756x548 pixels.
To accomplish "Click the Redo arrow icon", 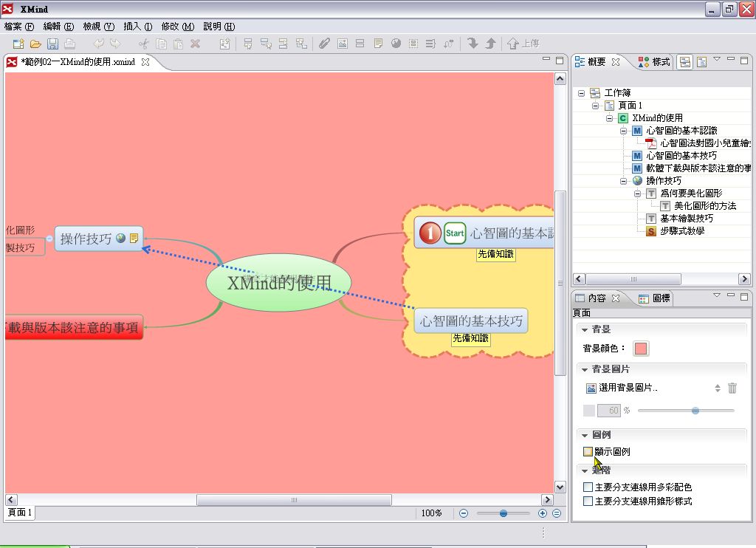I will pyautogui.click(x=115, y=44).
